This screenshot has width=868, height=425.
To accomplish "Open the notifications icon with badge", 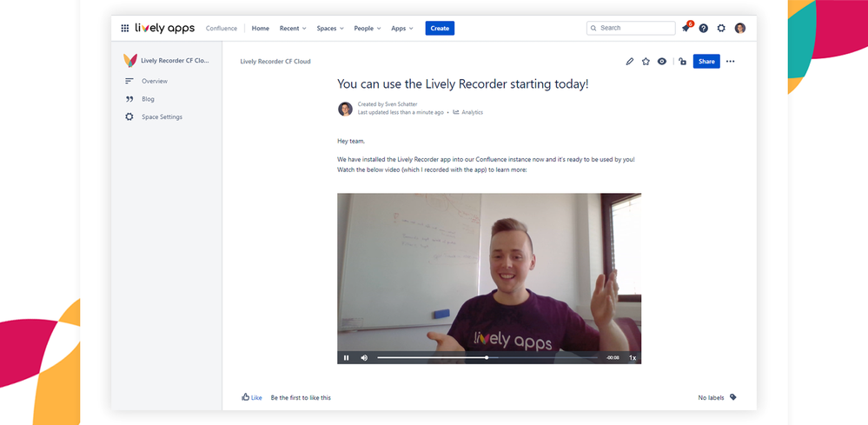I will [x=686, y=28].
